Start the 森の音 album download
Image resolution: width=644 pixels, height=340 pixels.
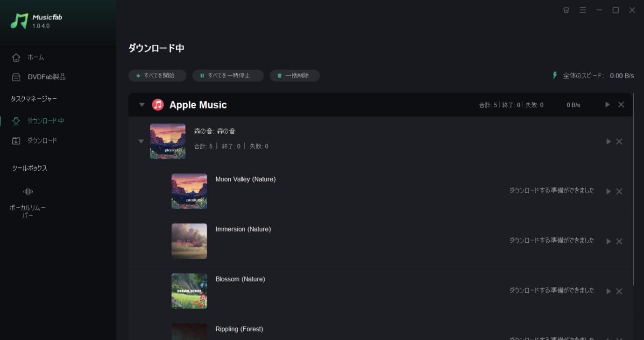point(609,141)
